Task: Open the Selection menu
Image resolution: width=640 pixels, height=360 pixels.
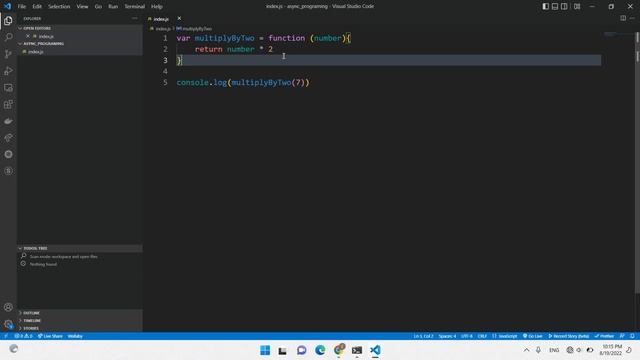Action: point(59,7)
